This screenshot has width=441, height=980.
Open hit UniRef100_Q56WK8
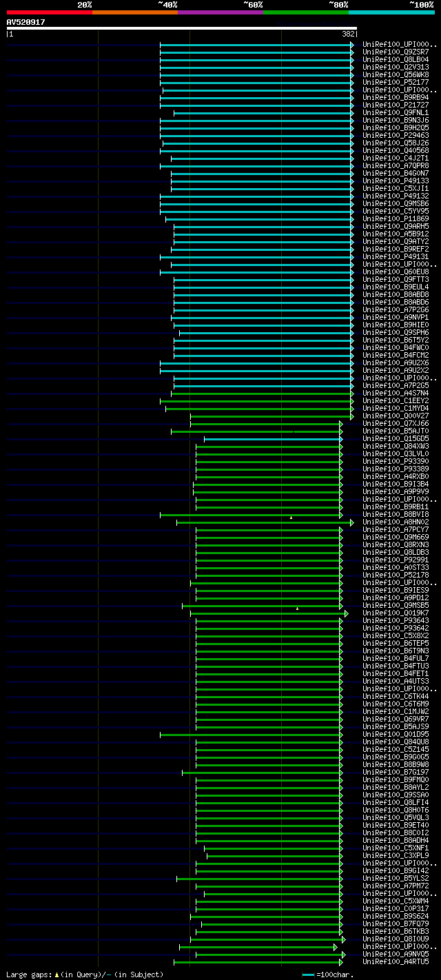(396, 75)
